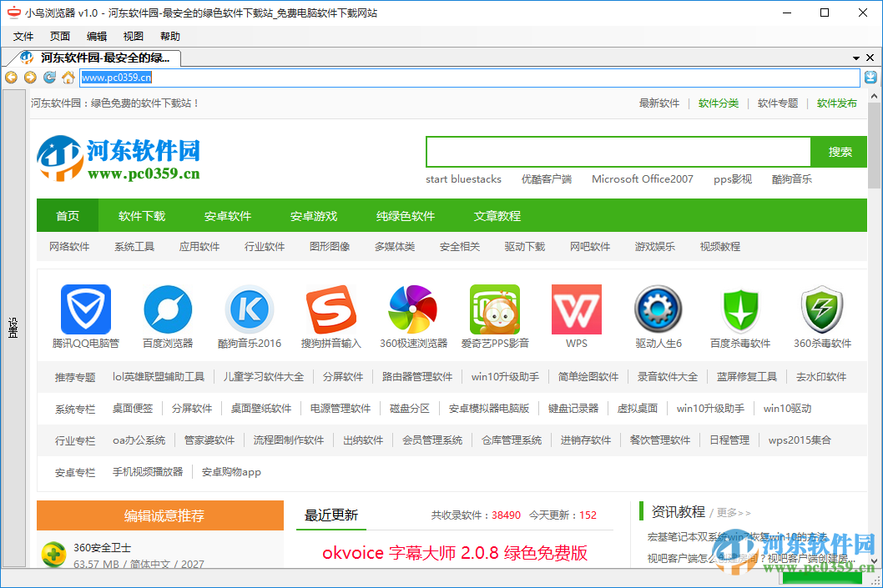Open the 文件 menu
The height and width of the screenshot is (588, 883).
(23, 37)
